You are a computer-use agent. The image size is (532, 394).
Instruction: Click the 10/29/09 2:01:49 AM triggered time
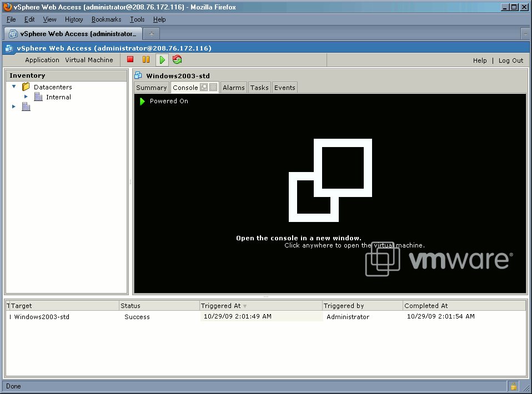coord(238,316)
